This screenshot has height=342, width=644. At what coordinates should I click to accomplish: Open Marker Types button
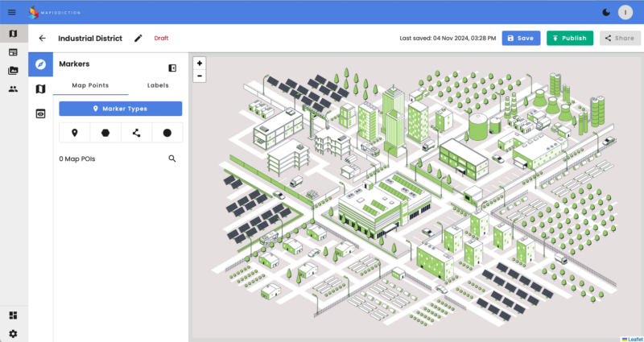[121, 109]
